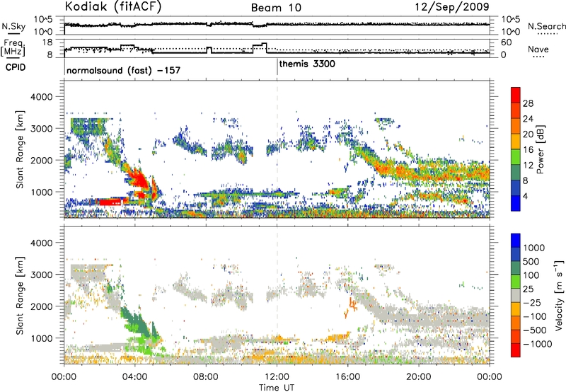The height and width of the screenshot is (392, 566).
Task: Click the yellow-orange 16-20 dB Power colorbar segment
Action: [516, 142]
